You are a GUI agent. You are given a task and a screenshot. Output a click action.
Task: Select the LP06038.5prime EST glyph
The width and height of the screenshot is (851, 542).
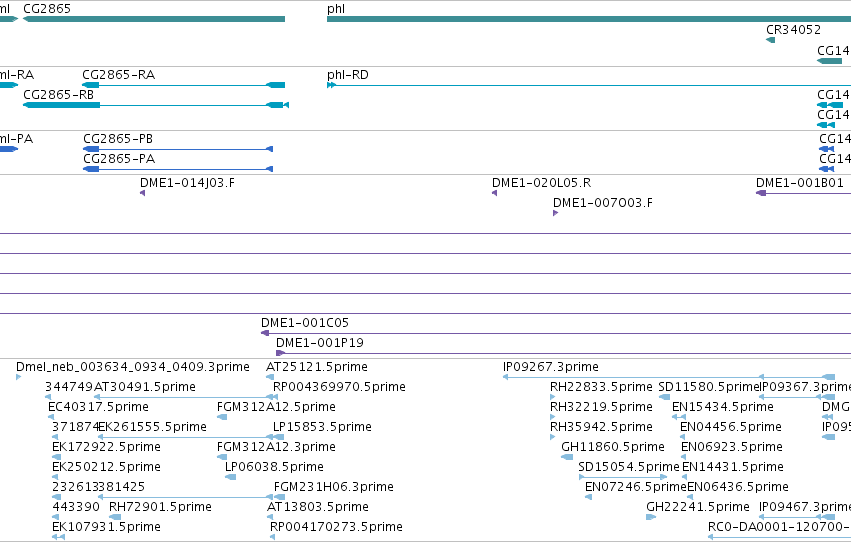[x=231, y=477]
